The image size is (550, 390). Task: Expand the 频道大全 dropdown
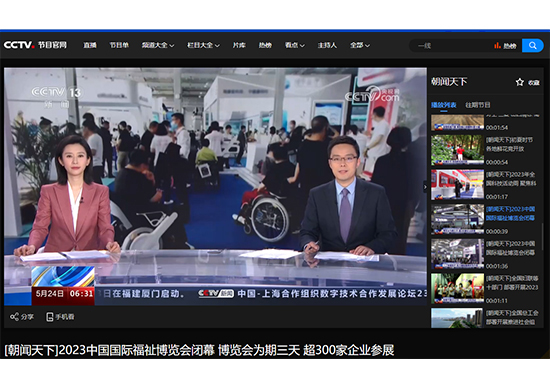(158, 45)
